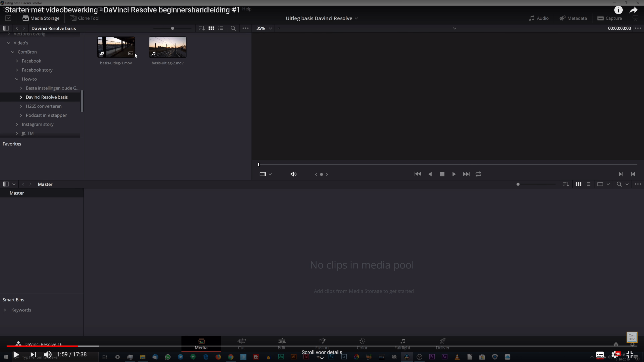The image size is (644, 362).
Task: Switch to the Deliver page
Action: [x=442, y=344]
